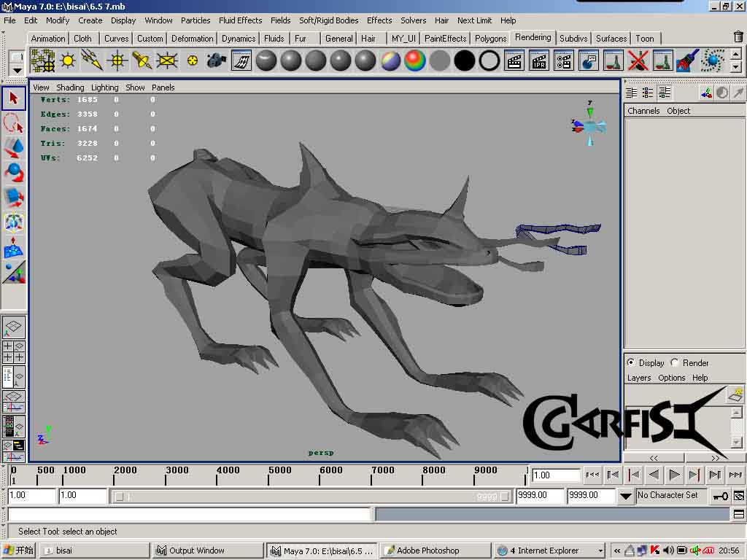
Task: Select the Display radio button
Action: [631, 362]
